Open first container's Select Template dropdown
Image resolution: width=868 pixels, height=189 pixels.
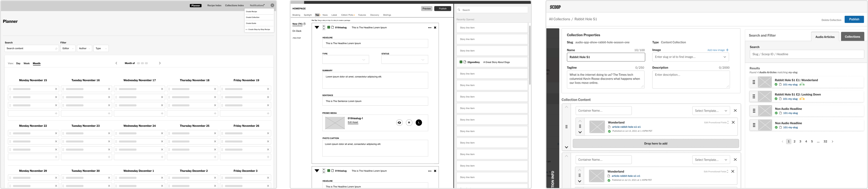(711, 110)
